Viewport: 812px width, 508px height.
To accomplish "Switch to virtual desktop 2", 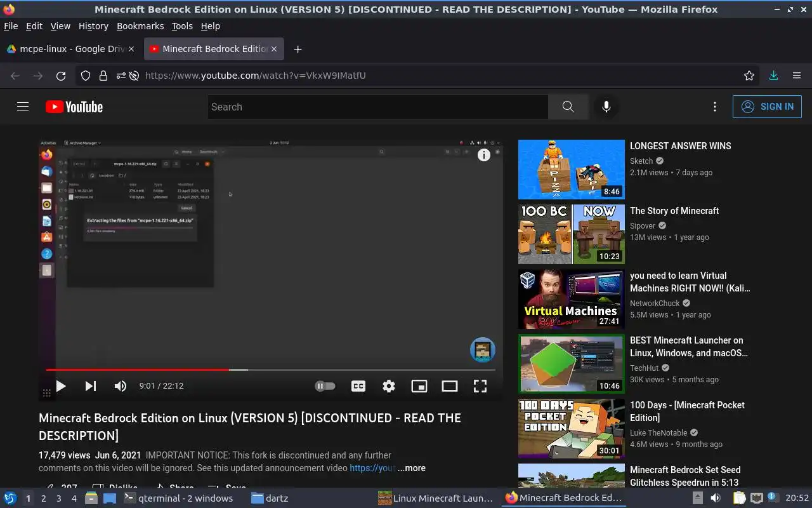I will click(43, 498).
